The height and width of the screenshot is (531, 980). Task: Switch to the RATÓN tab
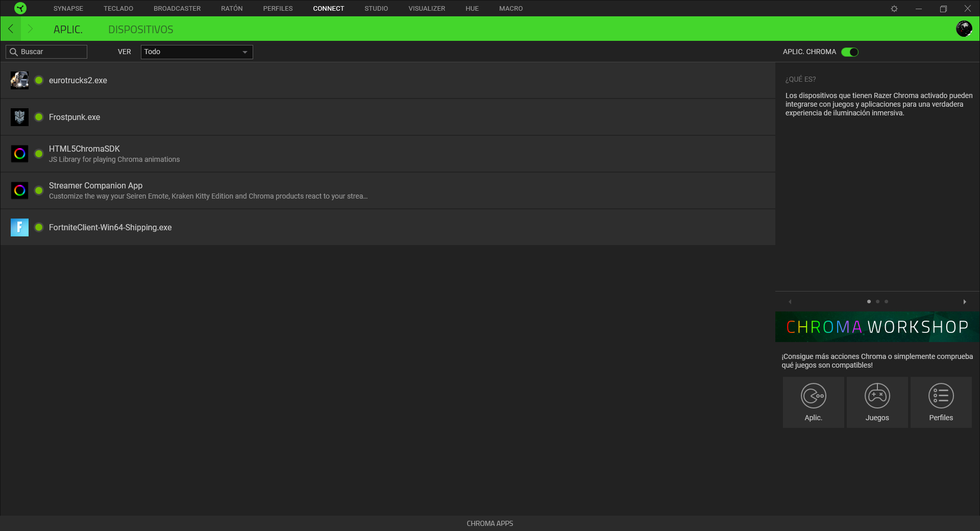pos(232,9)
